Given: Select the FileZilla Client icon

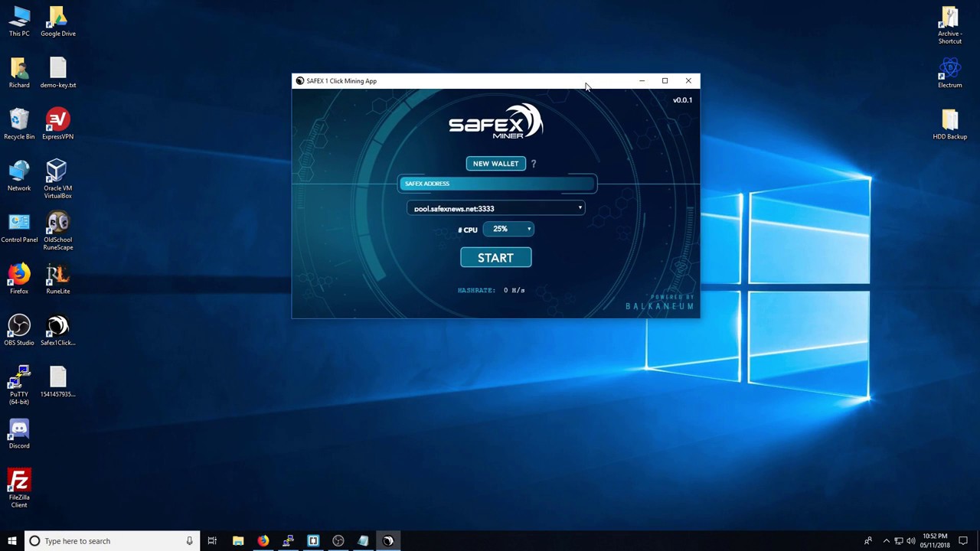Looking at the screenshot, I should (x=19, y=487).
